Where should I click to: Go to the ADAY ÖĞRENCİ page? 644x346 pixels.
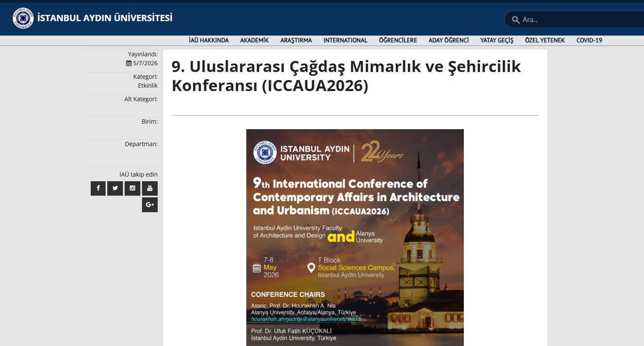click(x=449, y=40)
